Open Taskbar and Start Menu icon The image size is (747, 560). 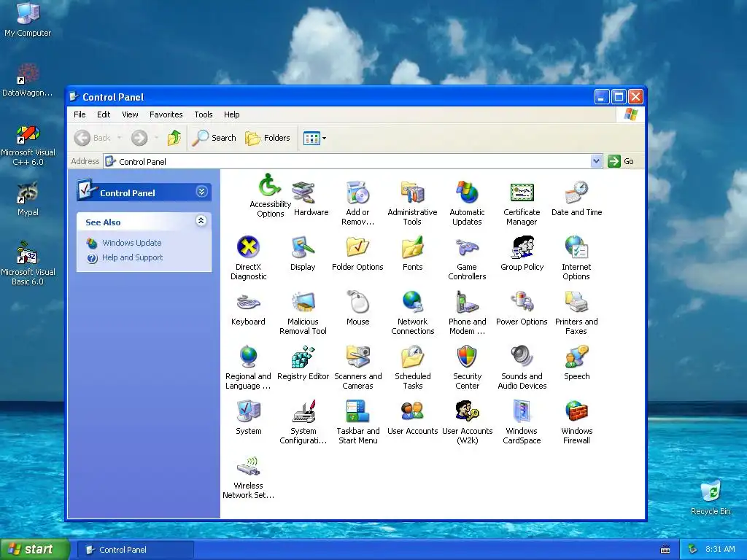(x=357, y=422)
